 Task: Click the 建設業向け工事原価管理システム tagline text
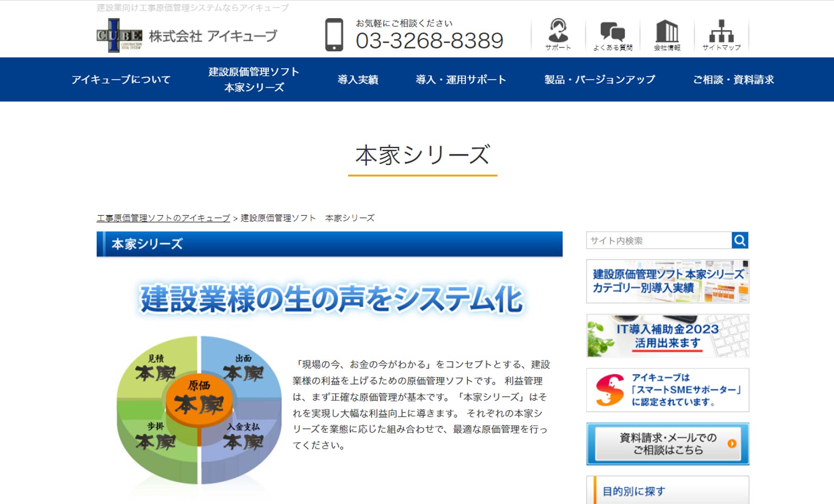pos(192,7)
